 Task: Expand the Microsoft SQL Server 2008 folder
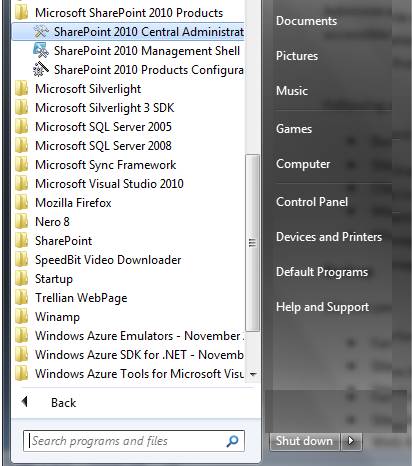coord(129,146)
